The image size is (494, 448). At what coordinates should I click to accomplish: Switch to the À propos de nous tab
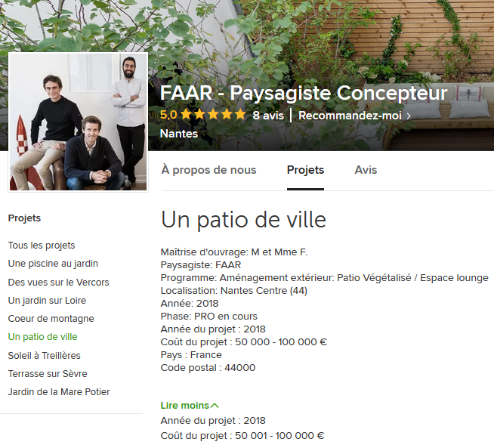(x=209, y=170)
